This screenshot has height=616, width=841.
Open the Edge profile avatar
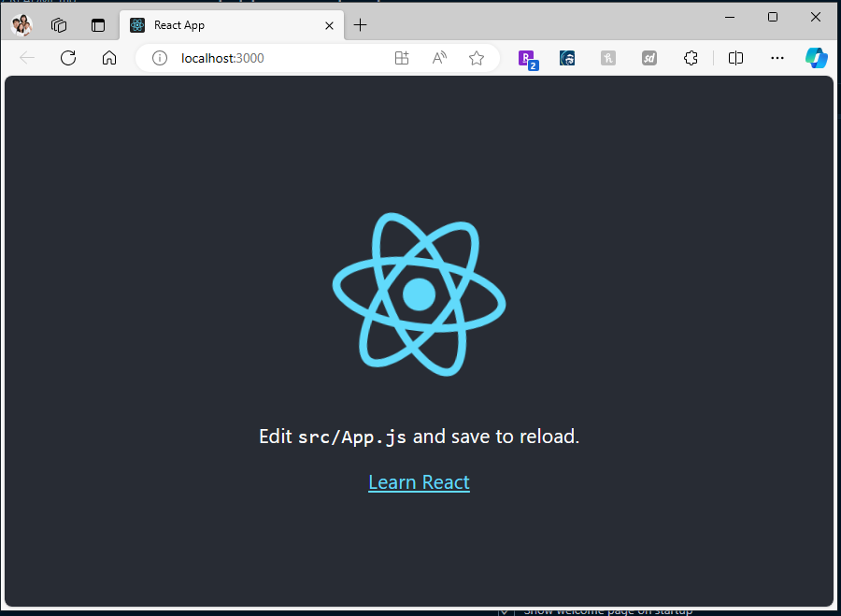(22, 25)
